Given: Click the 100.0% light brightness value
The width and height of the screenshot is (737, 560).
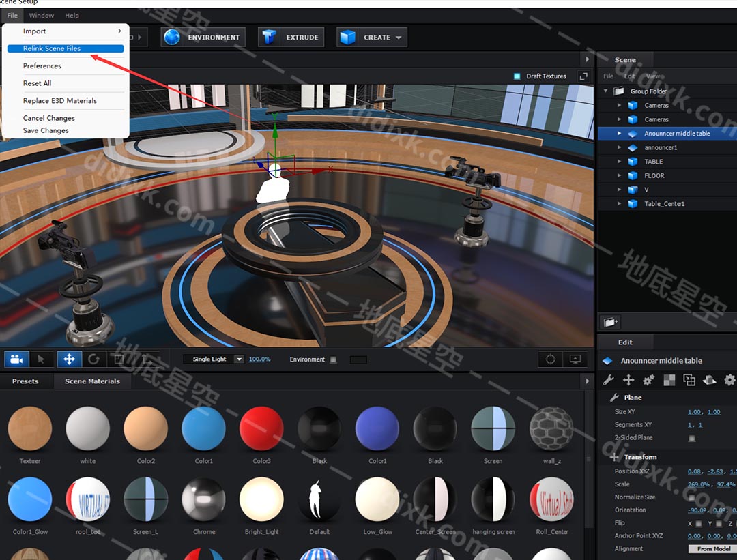Looking at the screenshot, I should pos(259,359).
